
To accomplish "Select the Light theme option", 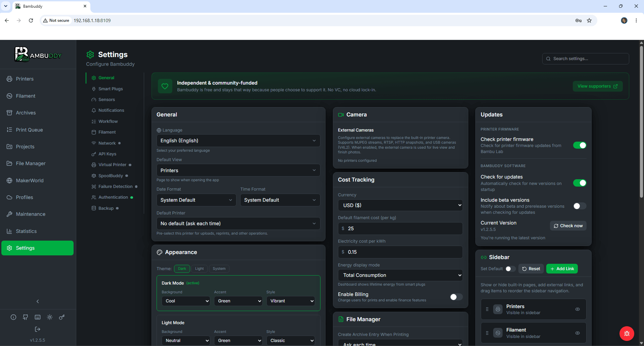I will [200, 269].
